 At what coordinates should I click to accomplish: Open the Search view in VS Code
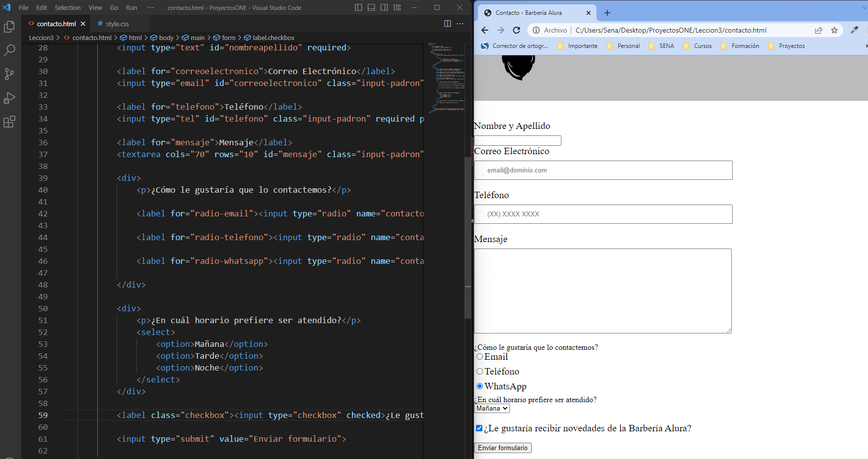click(9, 50)
